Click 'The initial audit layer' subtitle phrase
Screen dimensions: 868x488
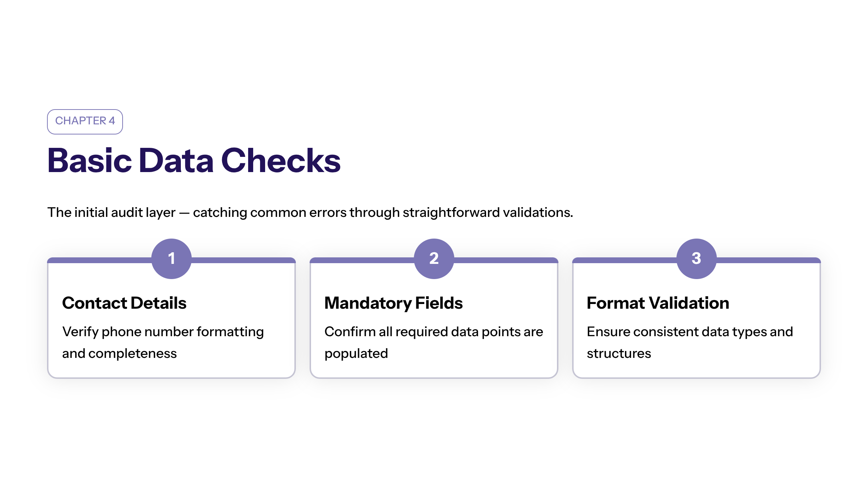(x=111, y=213)
